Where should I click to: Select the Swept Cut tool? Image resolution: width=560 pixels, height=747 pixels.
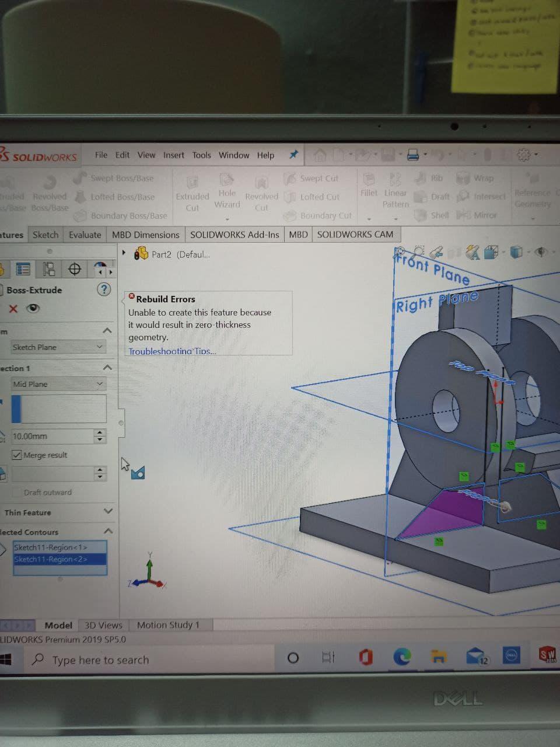pyautogui.click(x=311, y=178)
